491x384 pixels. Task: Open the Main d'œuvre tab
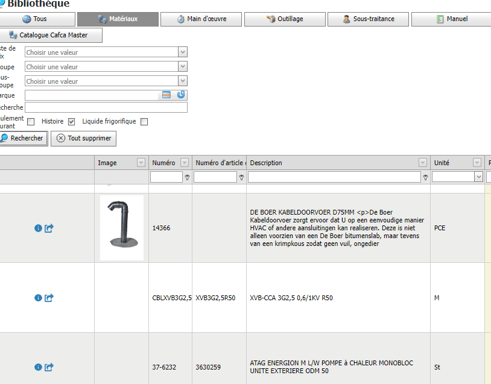(201, 19)
